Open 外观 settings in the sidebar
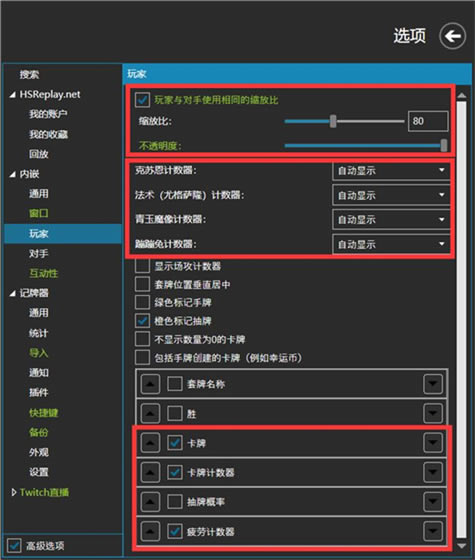475x560 pixels. [x=39, y=452]
